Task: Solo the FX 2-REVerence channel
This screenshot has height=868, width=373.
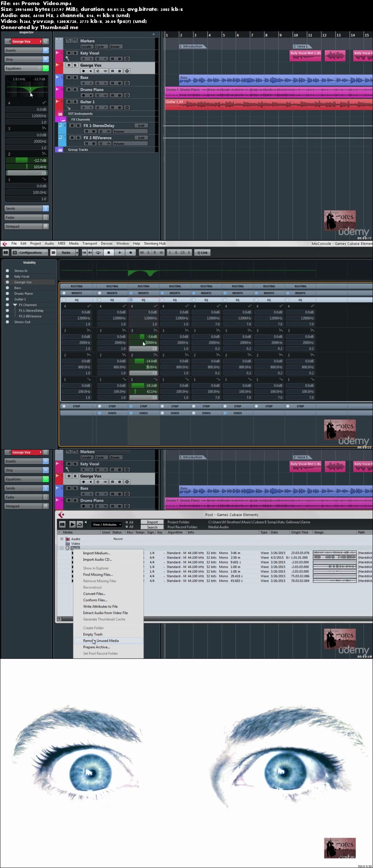Action: click(78, 138)
